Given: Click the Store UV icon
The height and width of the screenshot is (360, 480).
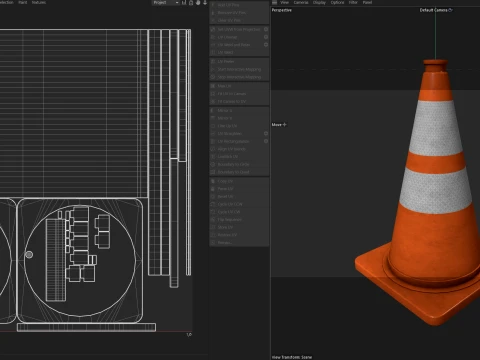Looking at the screenshot, I should pyautogui.click(x=213, y=227).
